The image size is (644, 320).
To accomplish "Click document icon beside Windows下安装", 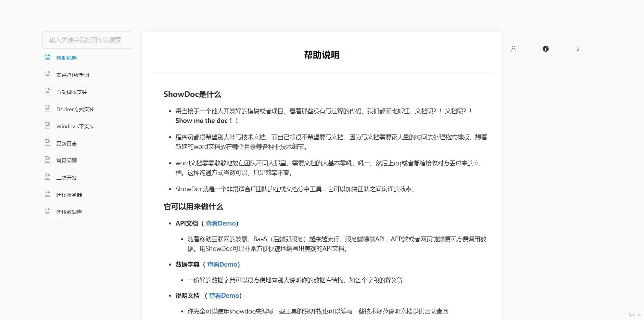I will (x=48, y=126).
